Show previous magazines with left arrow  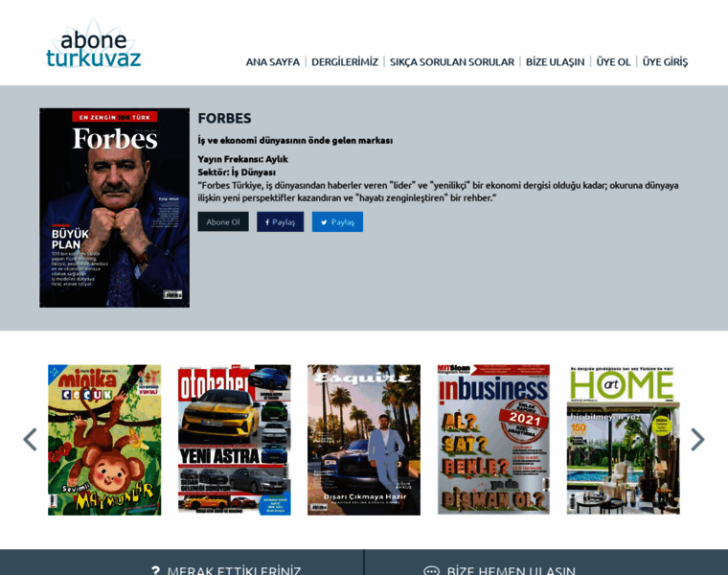click(x=31, y=439)
